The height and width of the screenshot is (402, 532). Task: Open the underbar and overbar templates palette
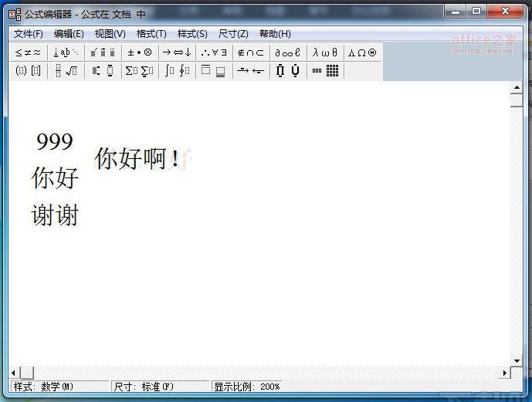(214, 70)
